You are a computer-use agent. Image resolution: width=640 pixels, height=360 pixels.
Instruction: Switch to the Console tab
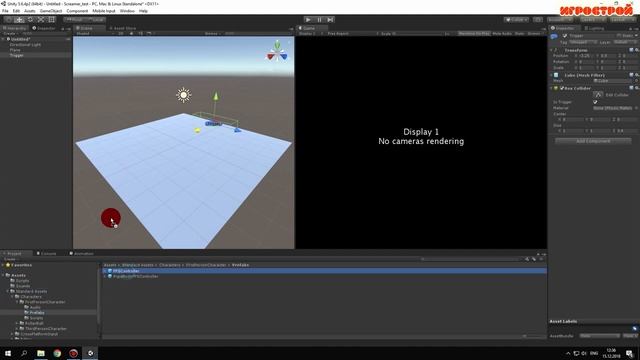(47, 253)
